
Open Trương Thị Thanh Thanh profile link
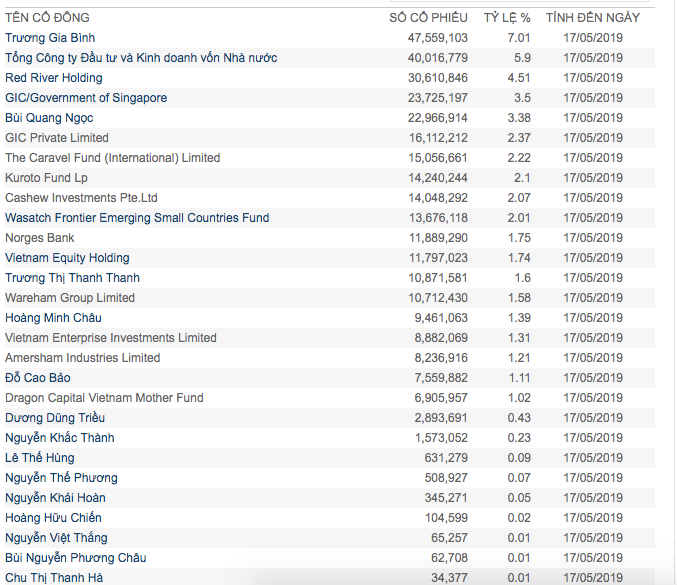coord(73,278)
